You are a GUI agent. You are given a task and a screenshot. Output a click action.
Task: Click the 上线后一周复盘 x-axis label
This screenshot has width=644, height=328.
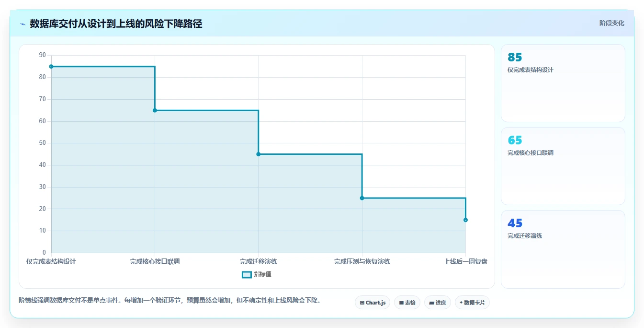pyautogui.click(x=465, y=262)
